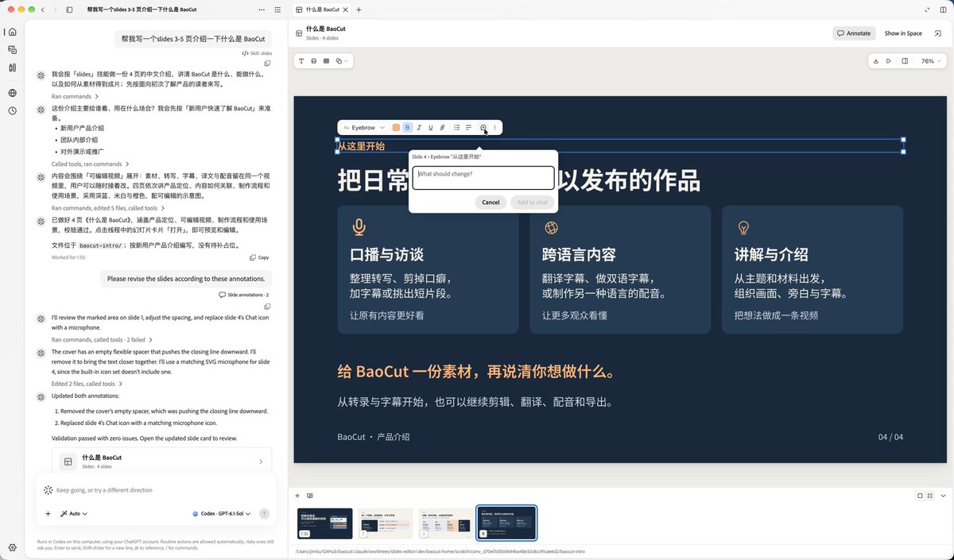
Task: Toggle Underline formatting
Action: pos(431,127)
